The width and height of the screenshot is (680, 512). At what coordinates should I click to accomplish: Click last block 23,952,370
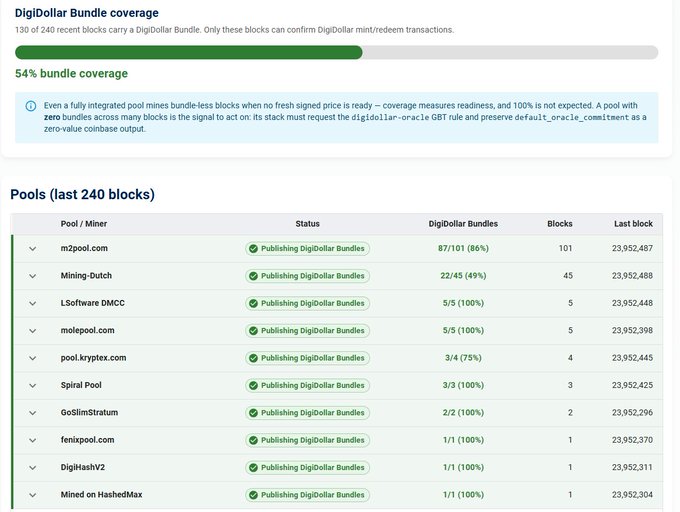632,440
